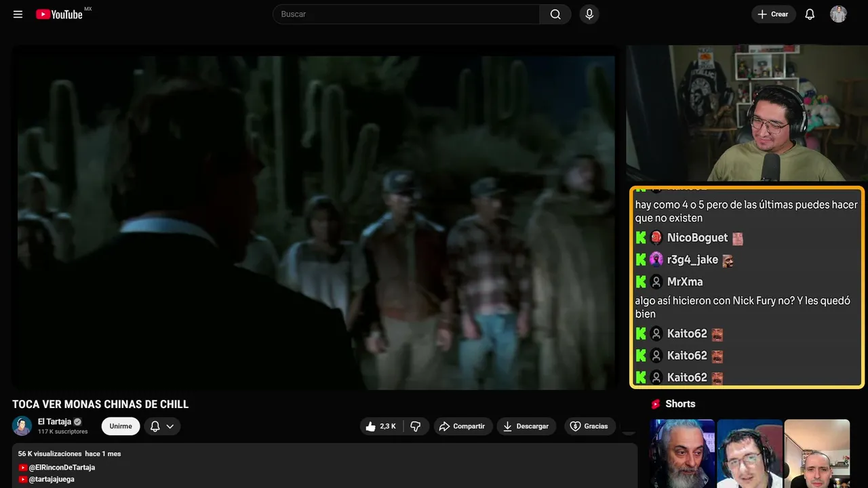Click the Shorts heading text
This screenshot has width=868, height=488.
tap(680, 404)
